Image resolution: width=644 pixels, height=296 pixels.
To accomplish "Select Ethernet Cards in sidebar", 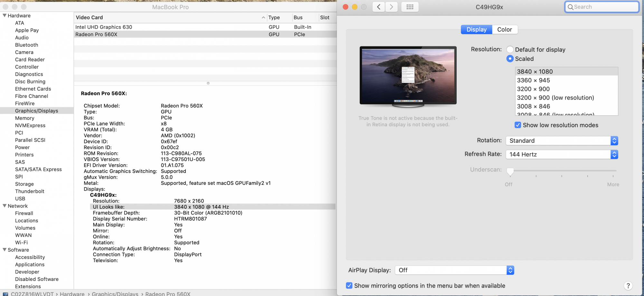I will [x=33, y=89].
